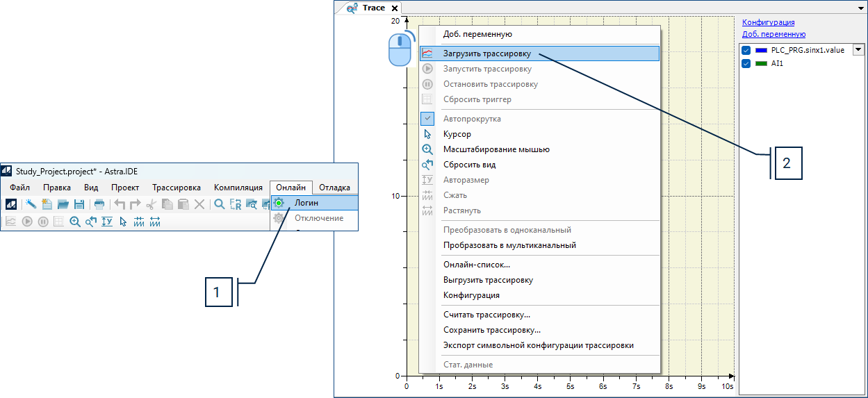Click the blue color swatch of PLC_PRG.sinx1.value
The width and height of the screenshot is (868, 398).
click(761, 50)
